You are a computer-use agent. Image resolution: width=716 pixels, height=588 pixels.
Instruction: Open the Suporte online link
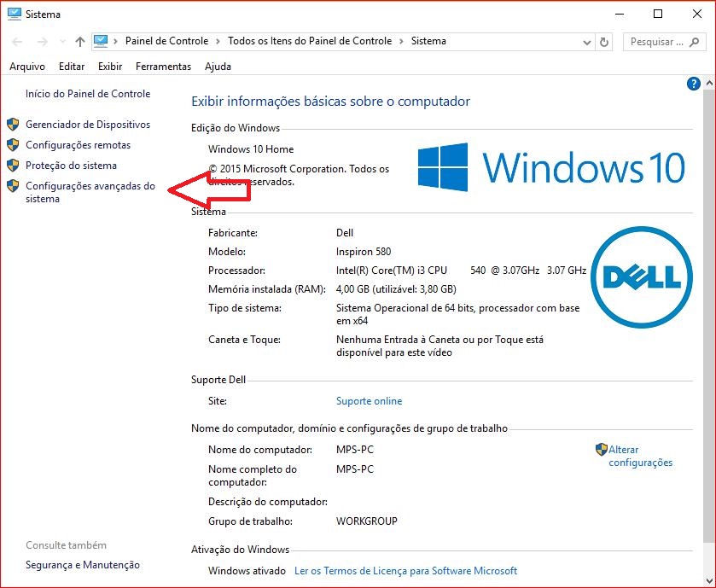pos(369,400)
